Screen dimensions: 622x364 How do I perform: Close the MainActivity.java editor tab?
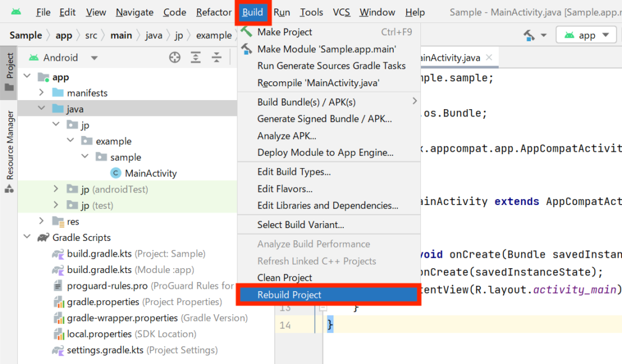(x=489, y=58)
